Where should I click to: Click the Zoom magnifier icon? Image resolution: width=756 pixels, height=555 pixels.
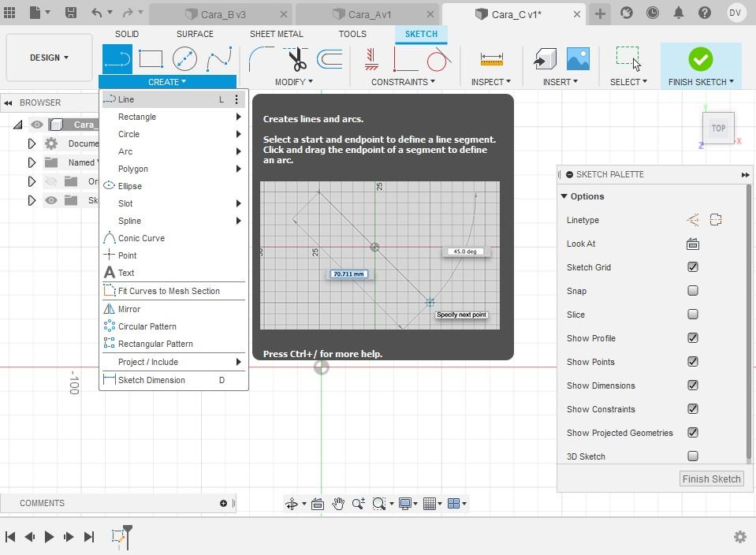(358, 504)
